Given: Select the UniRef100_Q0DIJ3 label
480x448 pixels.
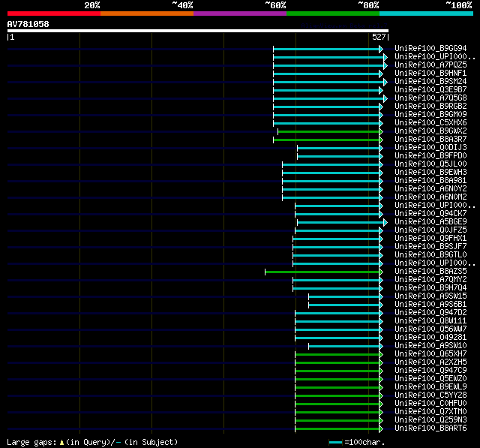Looking at the screenshot, I should 430,148.
